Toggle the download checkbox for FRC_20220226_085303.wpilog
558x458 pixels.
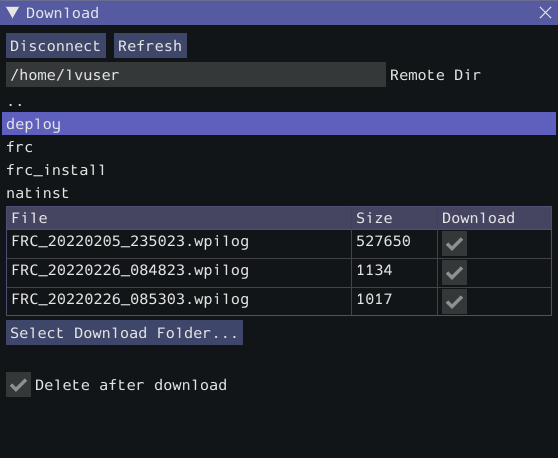click(x=454, y=302)
